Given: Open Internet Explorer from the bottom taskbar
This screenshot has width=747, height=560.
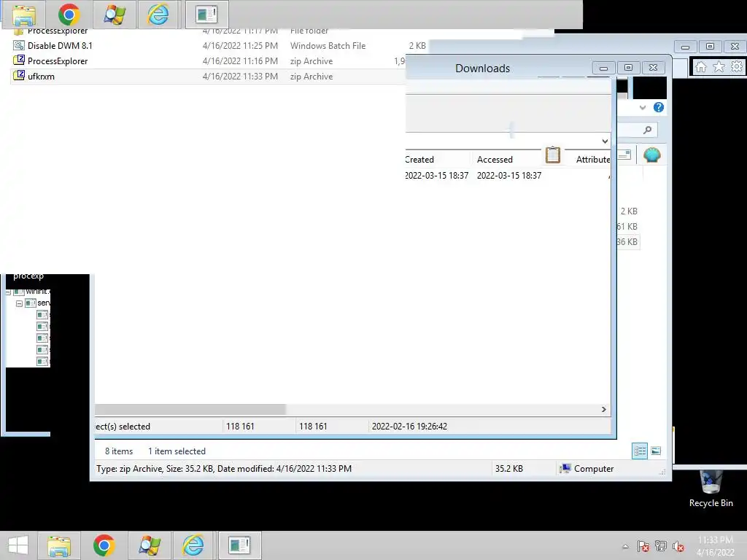Looking at the screenshot, I should click(193, 545).
